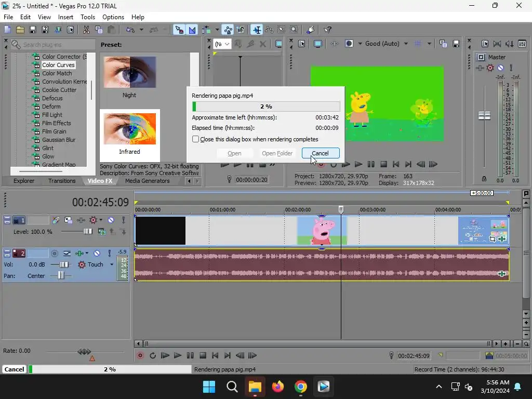Open the trimmer (No media) dropdown

pyautogui.click(x=222, y=44)
